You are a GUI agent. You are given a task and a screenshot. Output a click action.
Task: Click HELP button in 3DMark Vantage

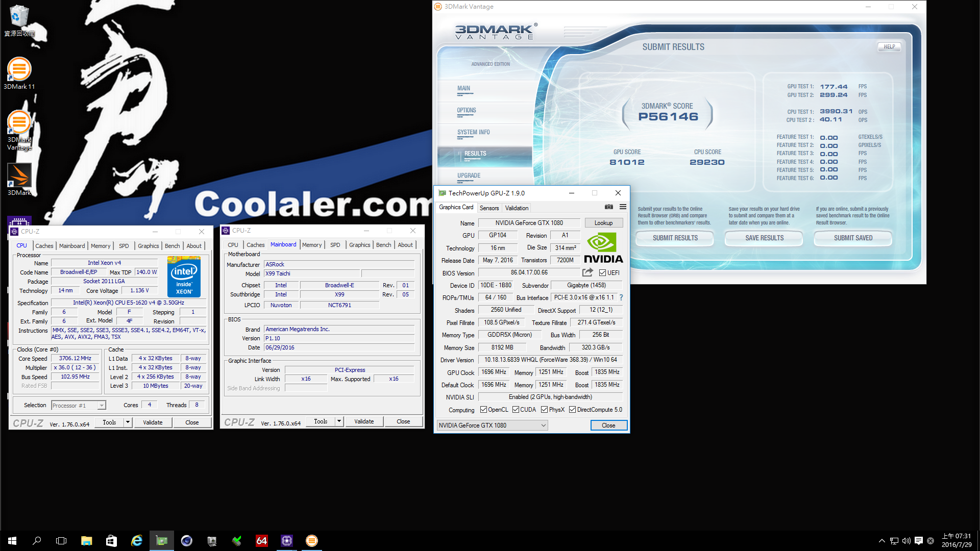point(889,47)
